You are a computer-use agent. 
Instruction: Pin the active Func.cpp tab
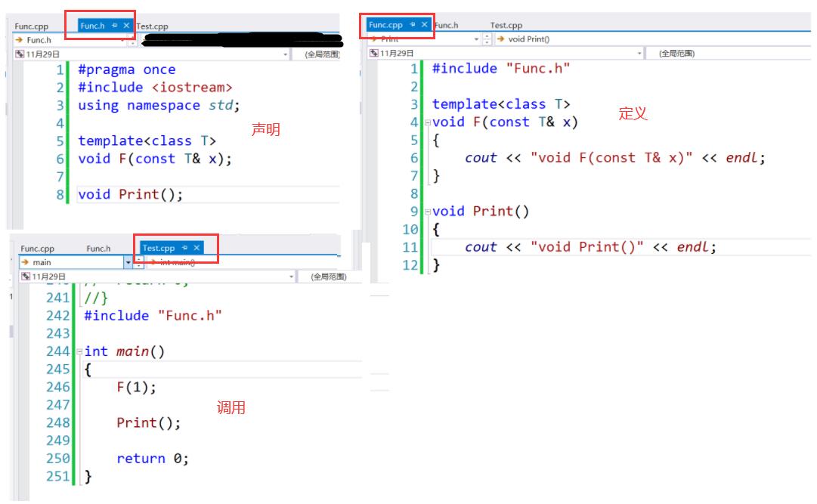pyautogui.click(x=412, y=25)
